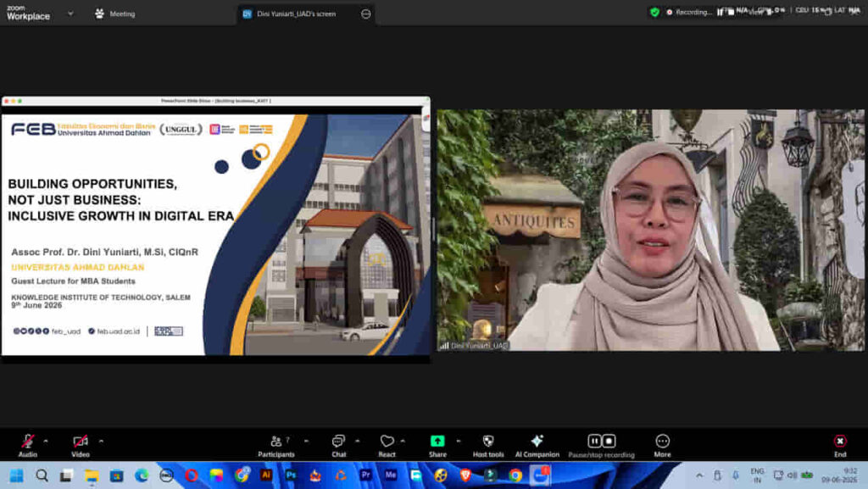This screenshot has width=868, height=489.
Task: Open File Explorer from taskbar
Action: (x=92, y=475)
